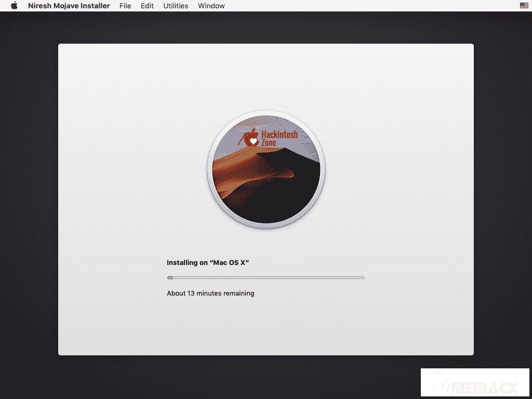Click the "About 13 minutes remaining" text
This screenshot has height=399, width=532.
210,294
